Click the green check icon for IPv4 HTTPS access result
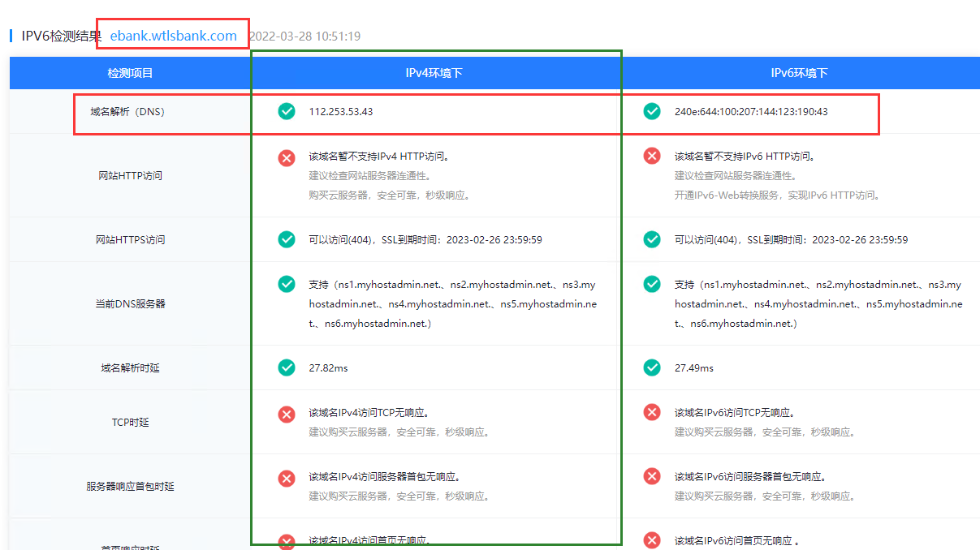This screenshot has height=550, width=980. [286, 239]
